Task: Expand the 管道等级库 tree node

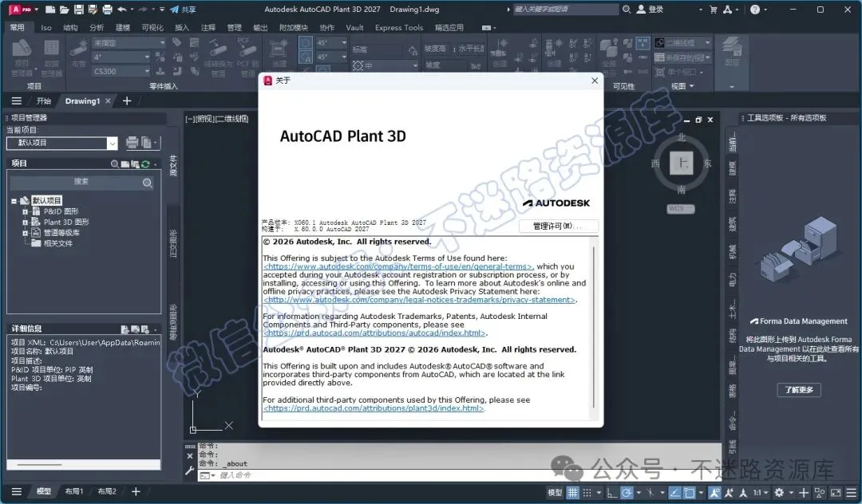Action: [25, 234]
